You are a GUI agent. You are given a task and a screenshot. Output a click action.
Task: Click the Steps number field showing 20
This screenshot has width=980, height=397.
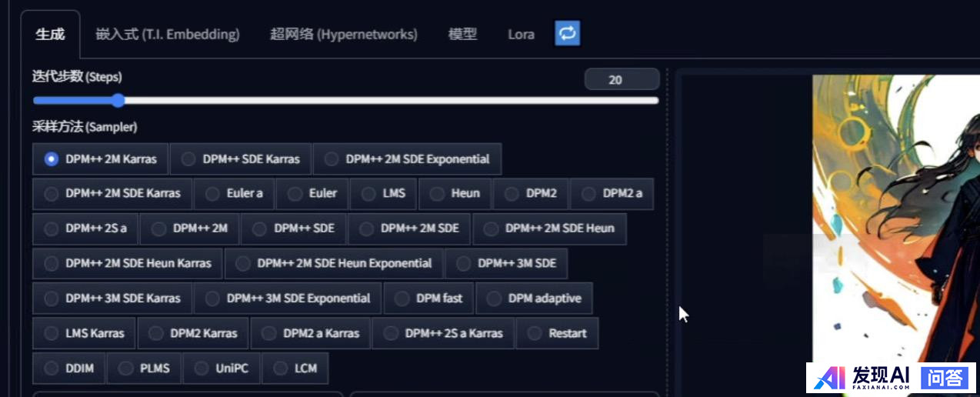[x=622, y=79]
